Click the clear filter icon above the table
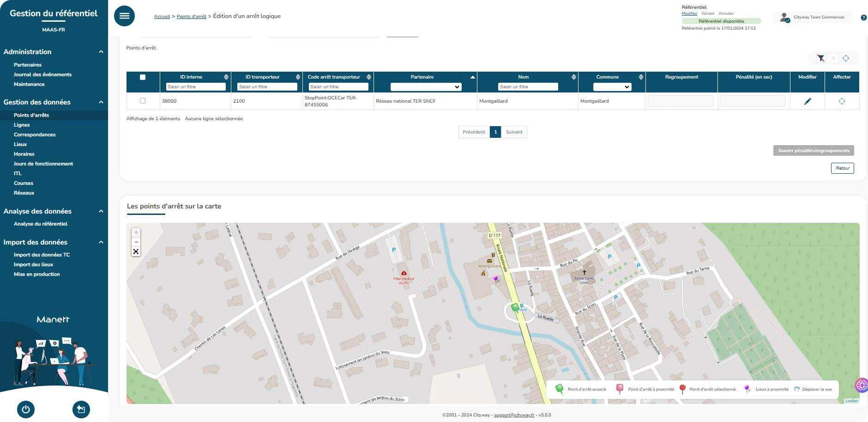 (x=821, y=58)
